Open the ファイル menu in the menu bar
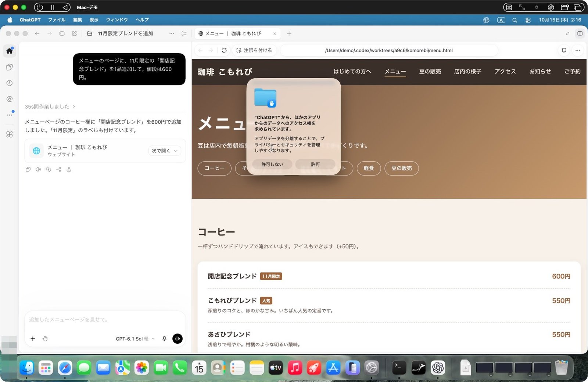Image resolution: width=588 pixels, height=382 pixels. [x=57, y=20]
